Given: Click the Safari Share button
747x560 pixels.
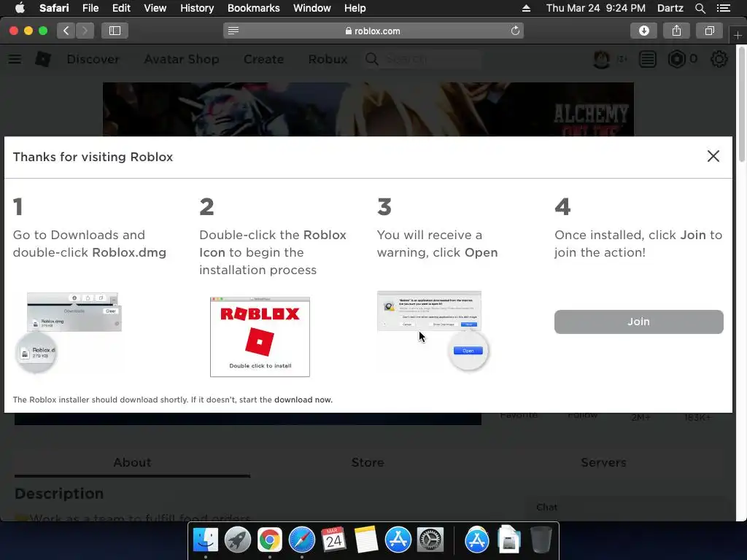Looking at the screenshot, I should [676, 31].
